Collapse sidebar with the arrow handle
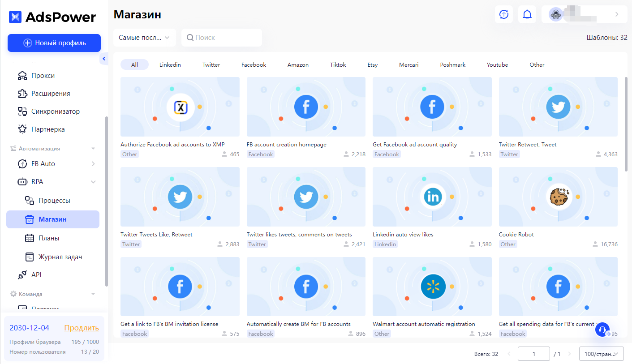This screenshot has height=364, width=632. tap(104, 59)
